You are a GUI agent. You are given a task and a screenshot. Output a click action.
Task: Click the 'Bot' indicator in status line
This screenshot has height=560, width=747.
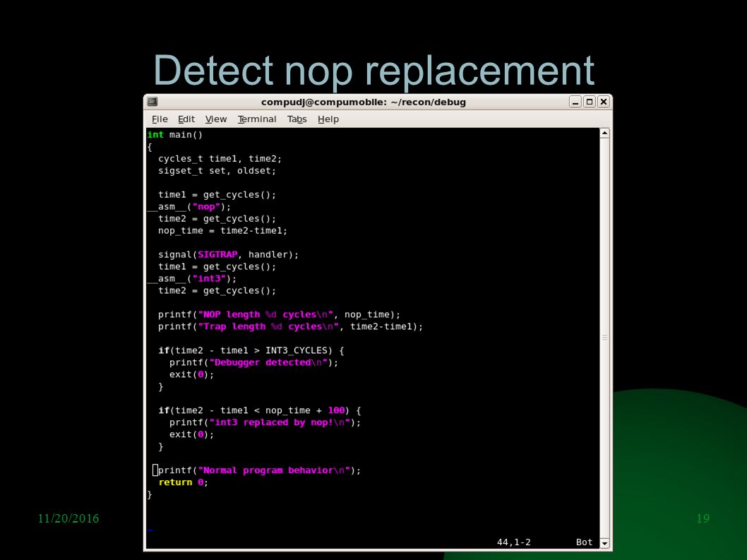tap(584, 542)
